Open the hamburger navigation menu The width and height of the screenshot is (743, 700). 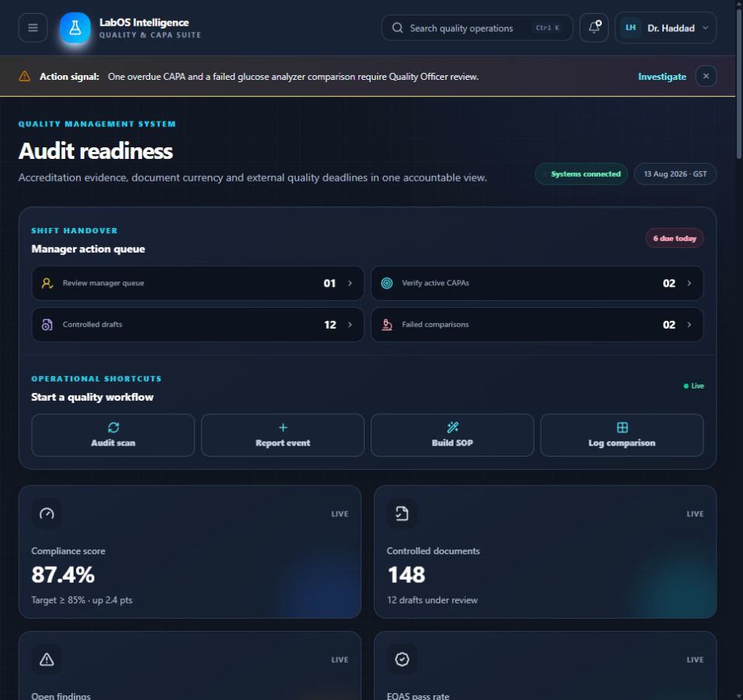(33, 27)
